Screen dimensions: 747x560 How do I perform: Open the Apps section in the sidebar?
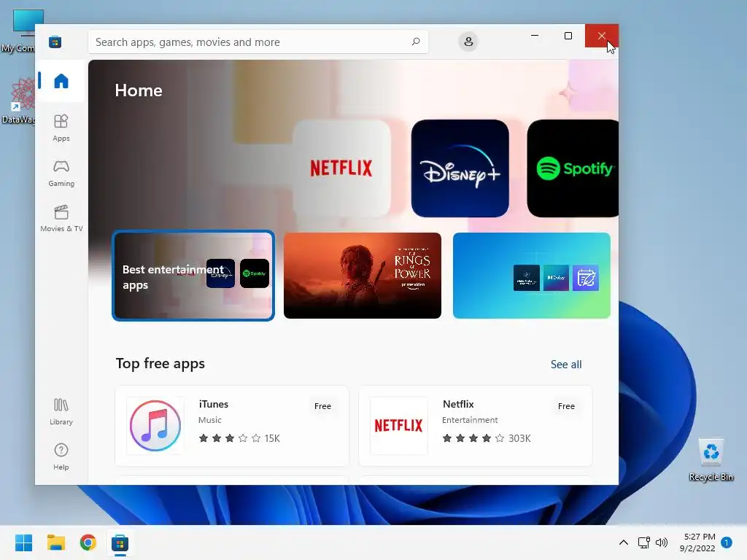pyautogui.click(x=61, y=128)
